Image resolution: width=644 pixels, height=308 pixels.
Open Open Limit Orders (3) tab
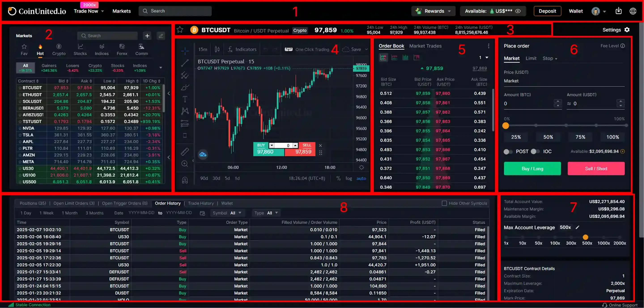[74, 203]
